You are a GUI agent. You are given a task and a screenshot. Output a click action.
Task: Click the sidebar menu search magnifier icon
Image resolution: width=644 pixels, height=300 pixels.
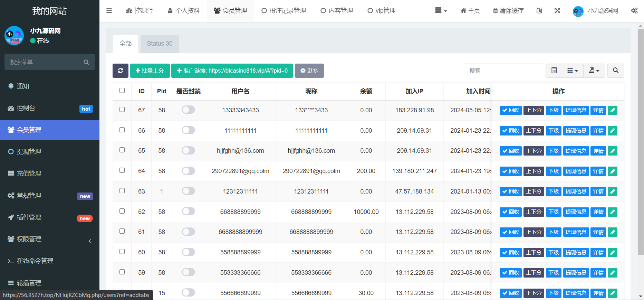point(86,62)
